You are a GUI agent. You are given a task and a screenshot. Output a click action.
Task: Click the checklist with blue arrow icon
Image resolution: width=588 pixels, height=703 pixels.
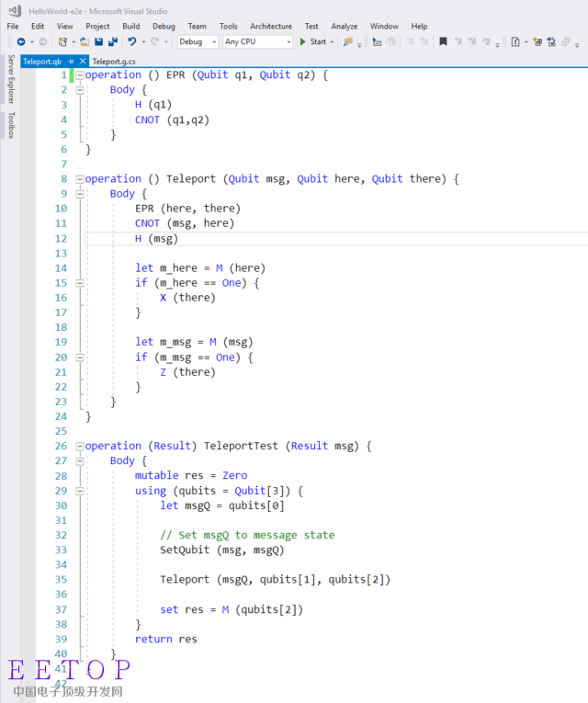(x=551, y=41)
